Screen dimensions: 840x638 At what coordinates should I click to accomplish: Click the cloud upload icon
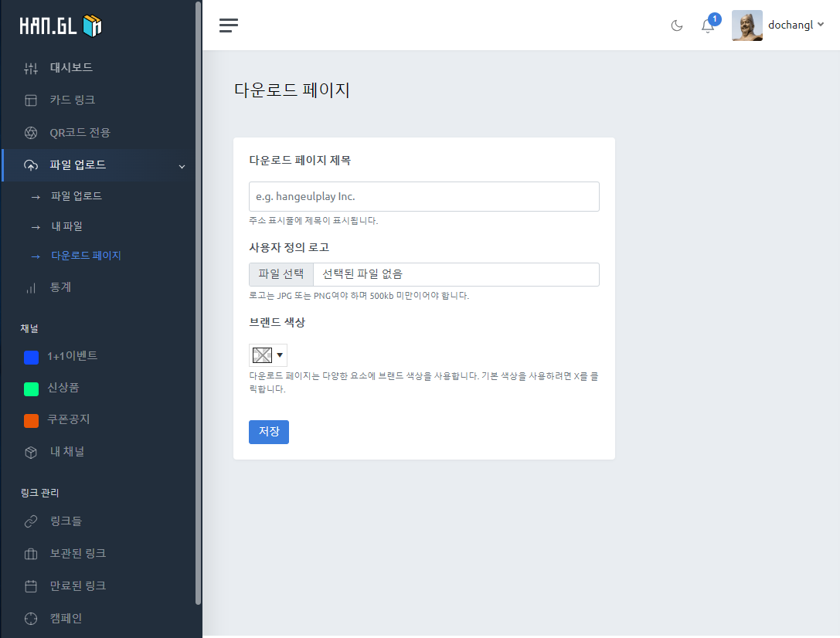point(31,165)
